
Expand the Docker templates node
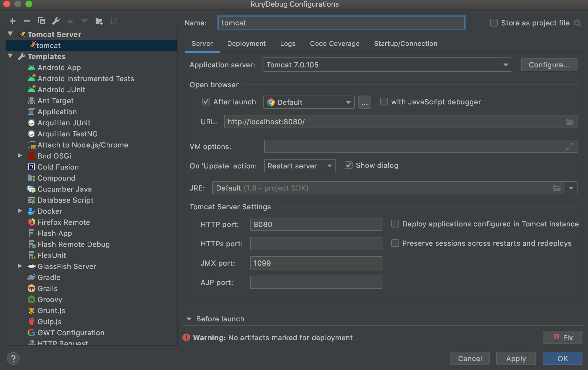pos(20,211)
